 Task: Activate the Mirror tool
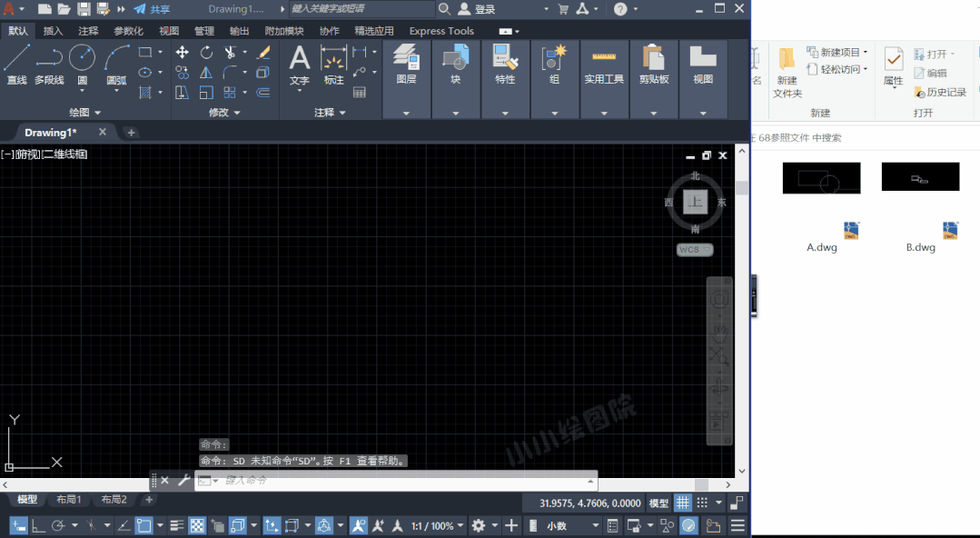click(205, 73)
